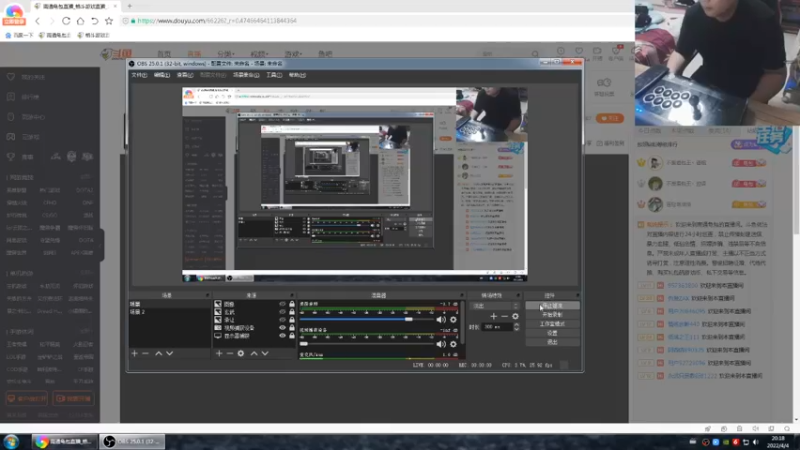The image size is (800, 450).
Task: Remove the selected scene with the minus icon
Action: coord(145,353)
